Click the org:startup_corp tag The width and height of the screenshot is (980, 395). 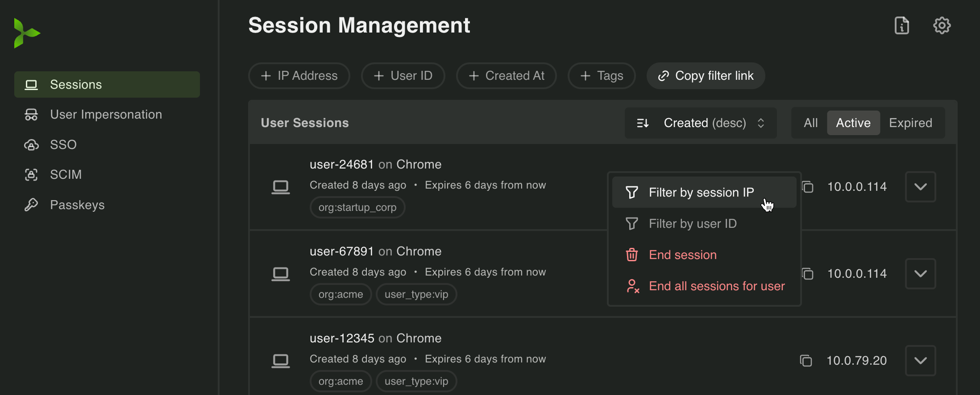click(x=357, y=208)
